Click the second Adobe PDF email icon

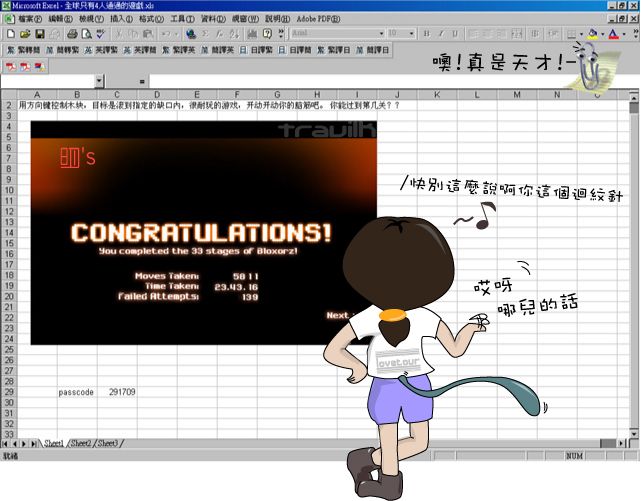[x=25, y=67]
